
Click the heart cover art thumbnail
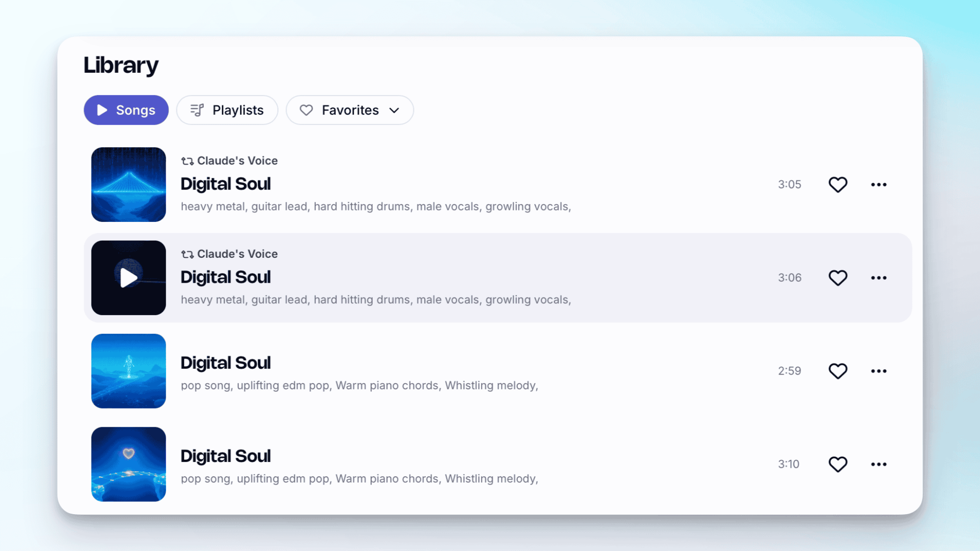click(128, 464)
